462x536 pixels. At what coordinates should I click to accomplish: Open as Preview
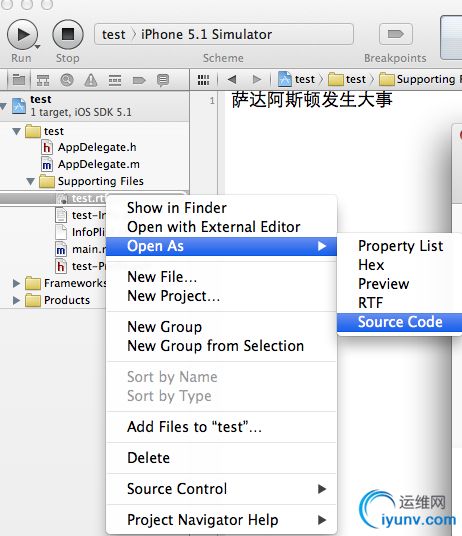coord(400,284)
